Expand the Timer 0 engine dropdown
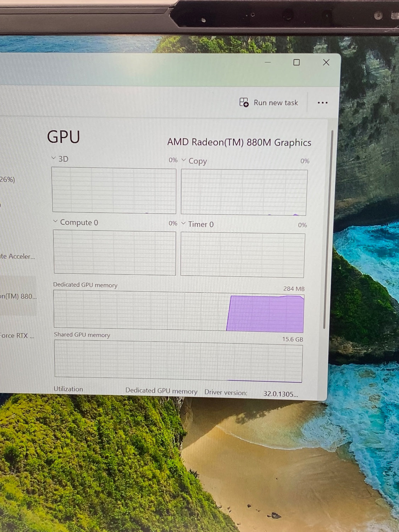Screen dimensions: 399x532 183,223
